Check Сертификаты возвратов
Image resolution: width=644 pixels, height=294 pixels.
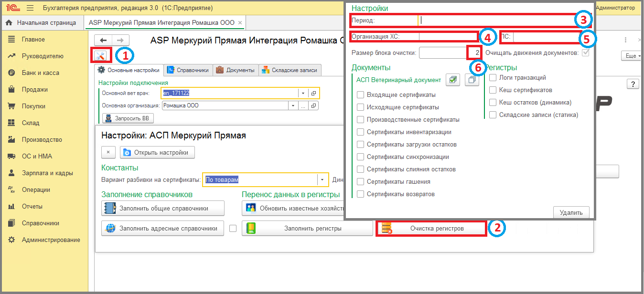pos(361,194)
